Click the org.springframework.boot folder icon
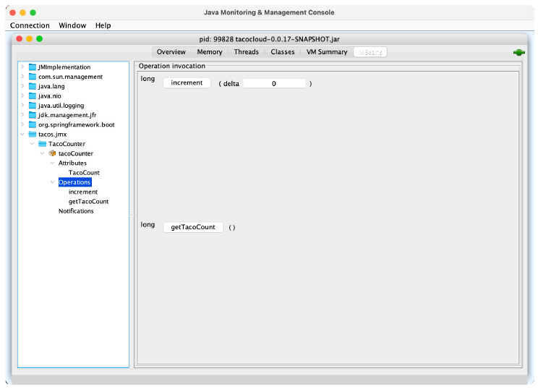This screenshot has height=392, width=538. coord(33,124)
